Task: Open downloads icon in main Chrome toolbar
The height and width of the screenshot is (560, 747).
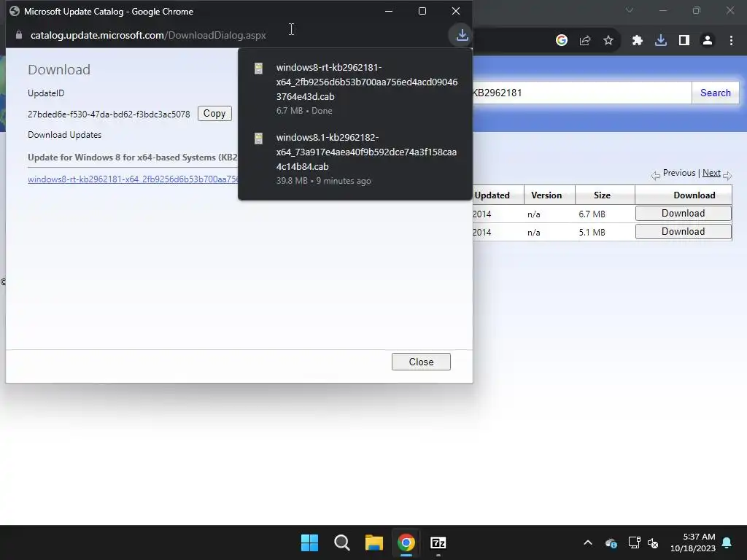Action: (661, 41)
